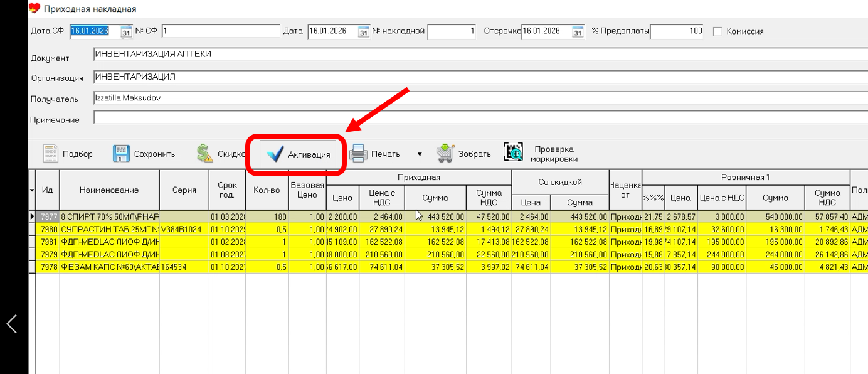
Task: Click the left back arrow chevron
Action: tap(11, 324)
